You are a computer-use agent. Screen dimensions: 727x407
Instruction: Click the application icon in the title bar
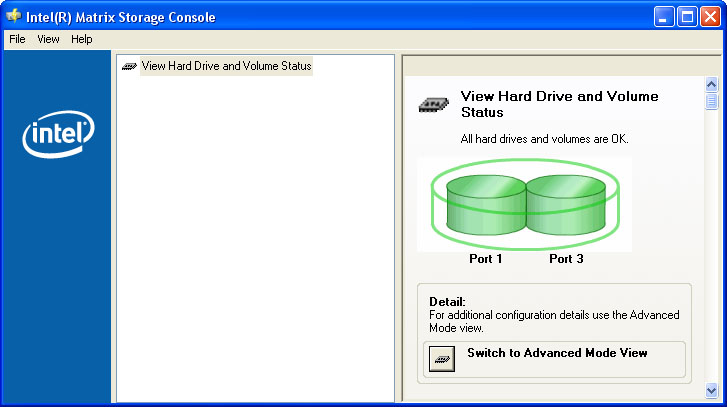click(13, 17)
